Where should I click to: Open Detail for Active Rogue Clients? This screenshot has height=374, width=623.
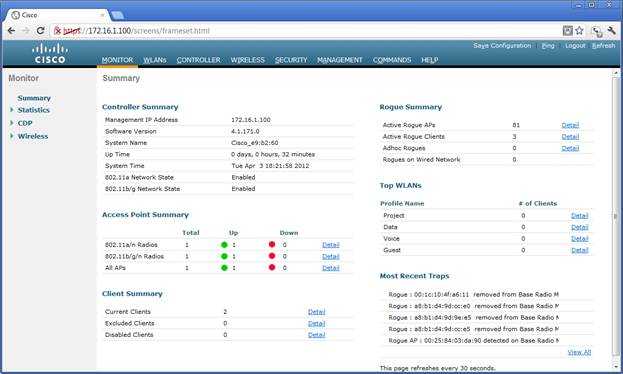pos(570,137)
